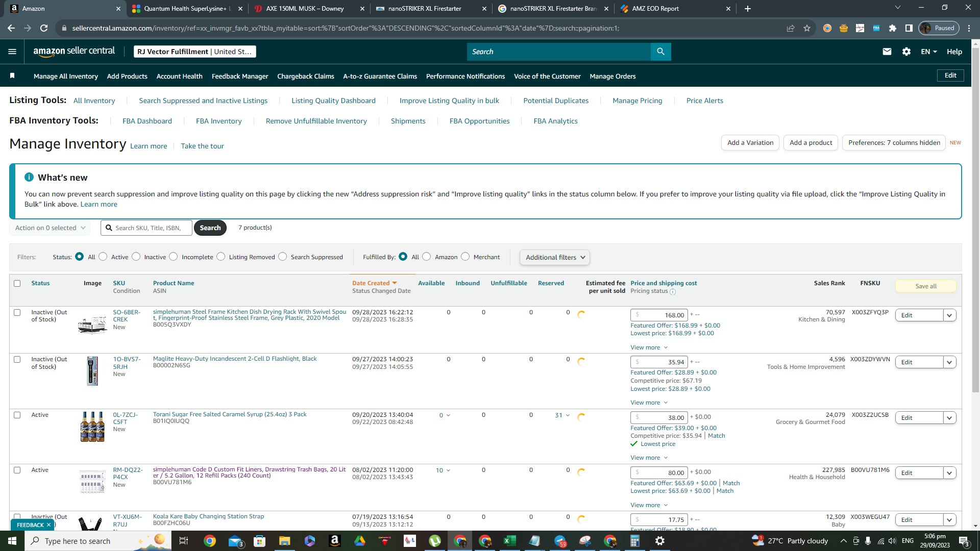Filter by Fulfilled By Amazon
The width and height of the screenshot is (980, 551).
click(x=427, y=257)
